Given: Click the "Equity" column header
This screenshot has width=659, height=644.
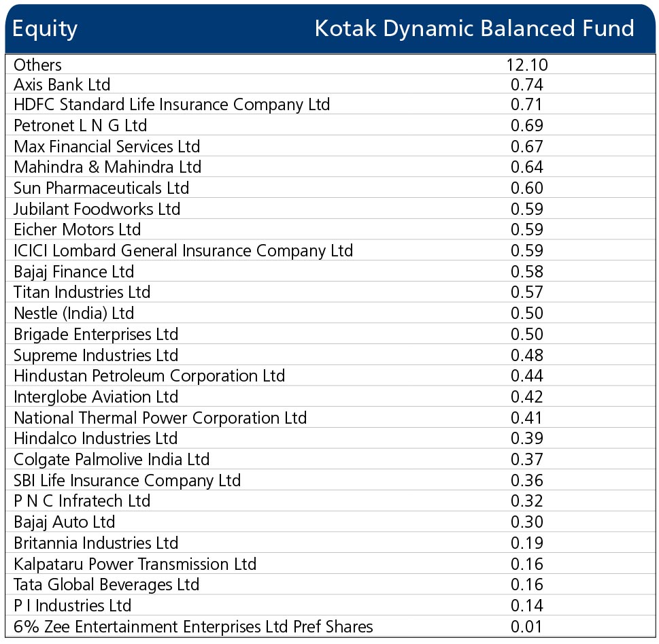Looking at the screenshot, I should (x=45, y=29).
